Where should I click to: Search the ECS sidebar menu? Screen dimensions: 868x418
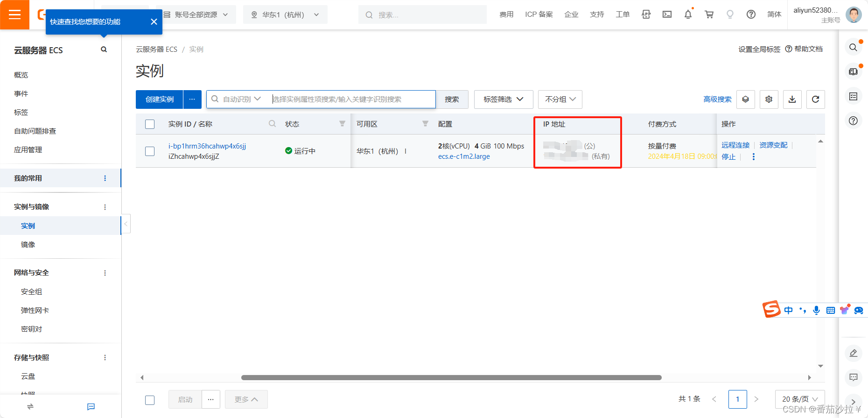[x=104, y=50]
